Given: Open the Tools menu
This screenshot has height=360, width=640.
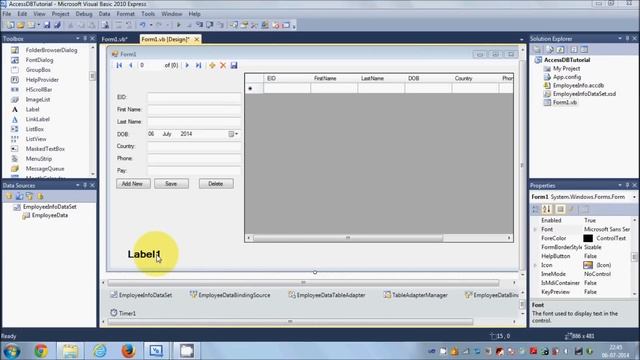Looking at the screenshot, I should click(148, 14).
